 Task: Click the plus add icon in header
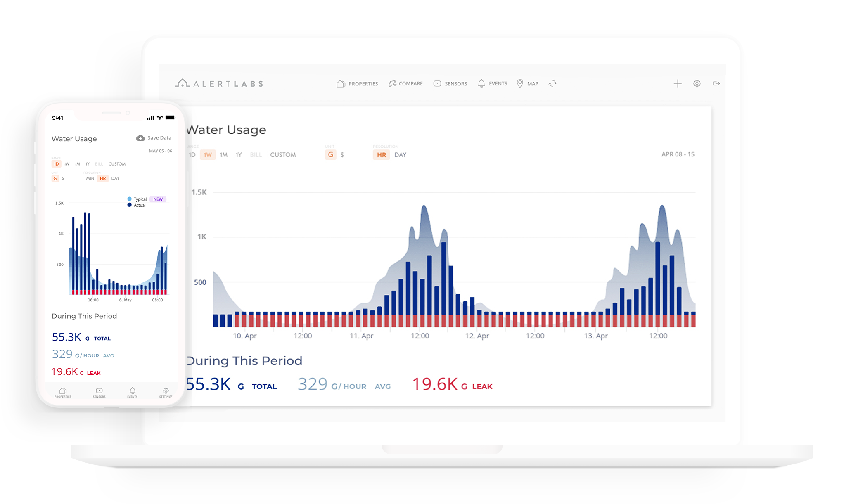point(678,83)
